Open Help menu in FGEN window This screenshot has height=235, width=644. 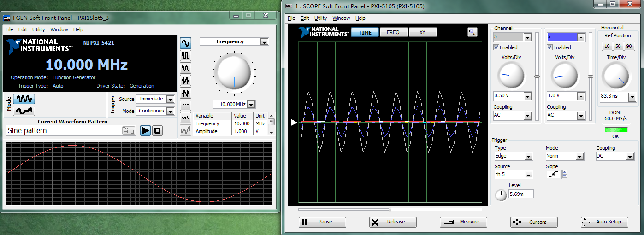(x=78, y=29)
